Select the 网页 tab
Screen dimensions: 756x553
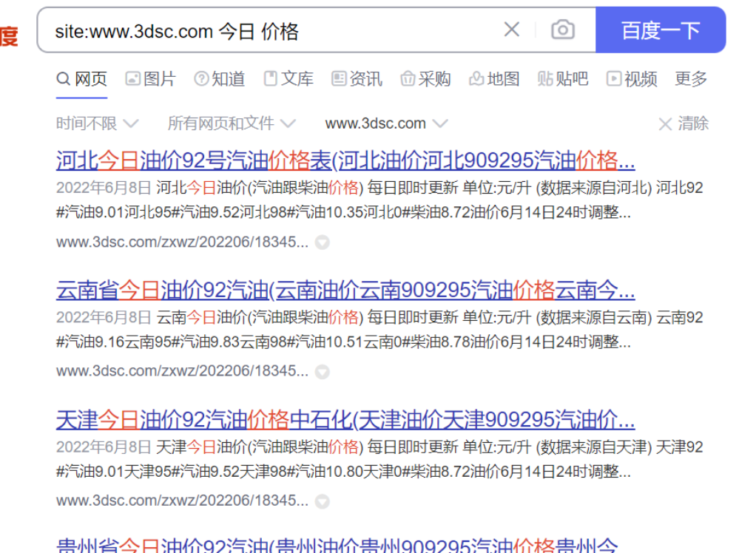pyautogui.click(x=81, y=78)
